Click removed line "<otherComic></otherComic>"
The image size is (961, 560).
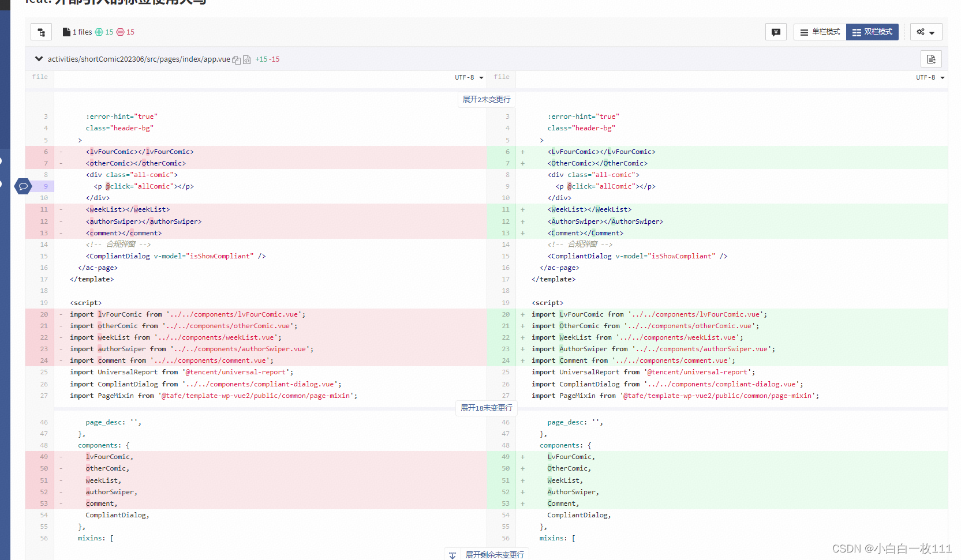136,163
